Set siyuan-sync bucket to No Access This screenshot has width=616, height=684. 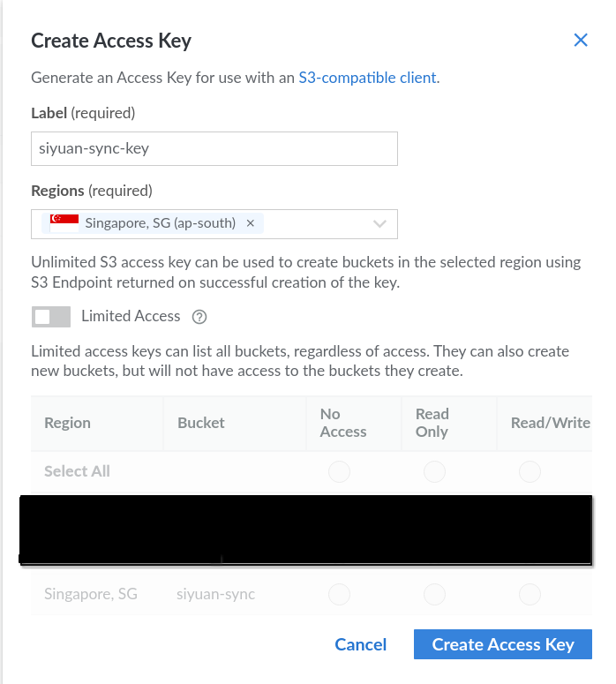339,595
